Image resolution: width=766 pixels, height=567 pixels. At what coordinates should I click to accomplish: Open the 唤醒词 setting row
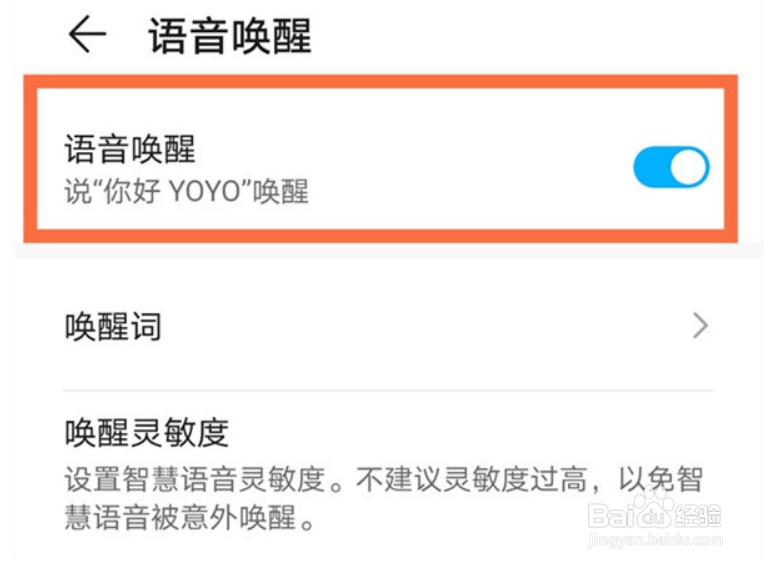tap(113, 327)
